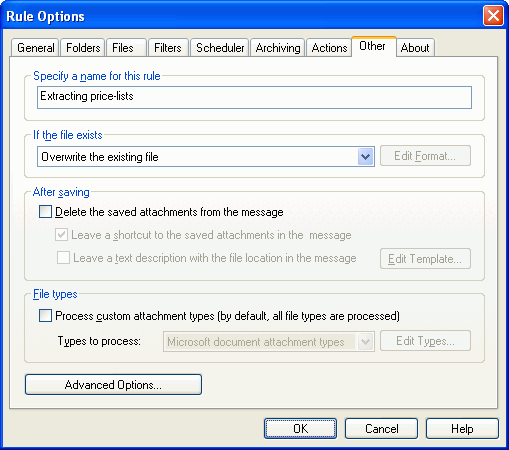The image size is (509, 450).
Task: Expand the 'If the file exists' dropdown
Action: (366, 156)
